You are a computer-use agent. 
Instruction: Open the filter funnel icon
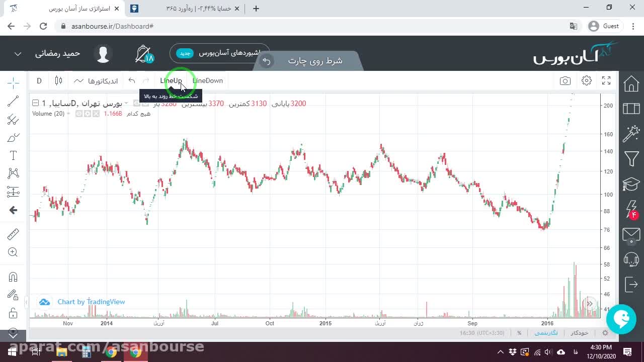coord(631,159)
